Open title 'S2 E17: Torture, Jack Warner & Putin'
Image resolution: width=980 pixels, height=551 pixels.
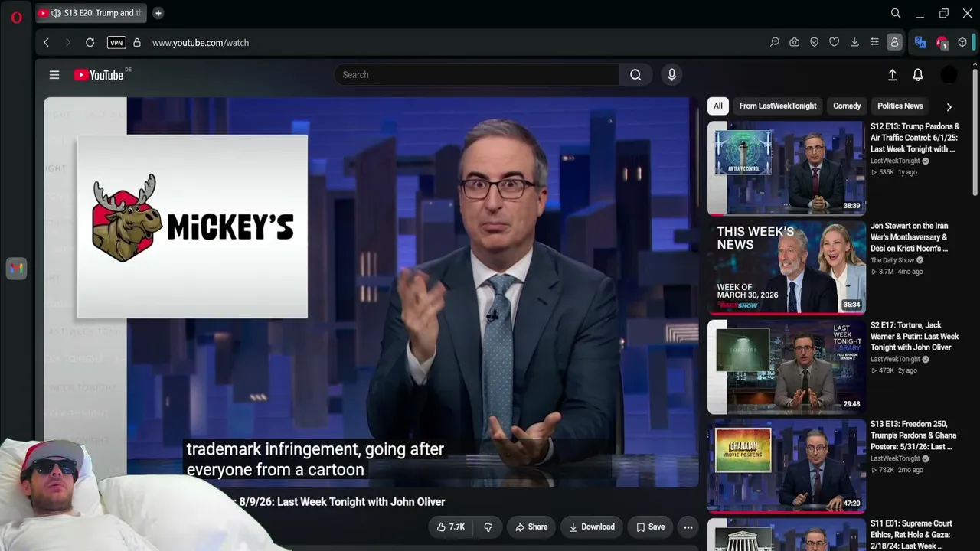[x=914, y=336]
